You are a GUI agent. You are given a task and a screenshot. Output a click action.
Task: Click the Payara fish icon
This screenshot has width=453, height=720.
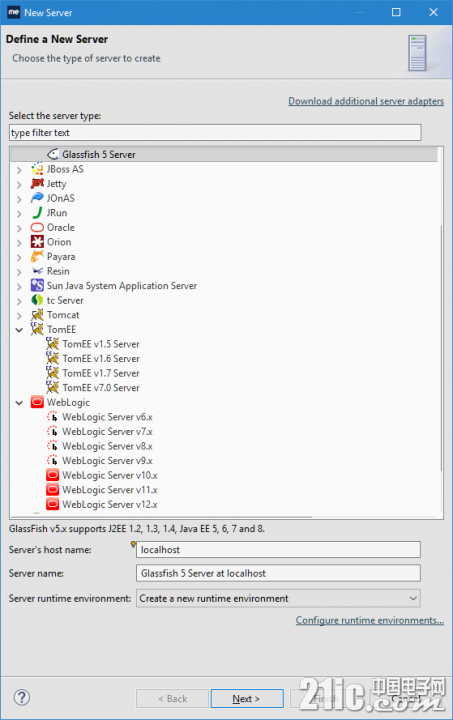pyautogui.click(x=37, y=256)
